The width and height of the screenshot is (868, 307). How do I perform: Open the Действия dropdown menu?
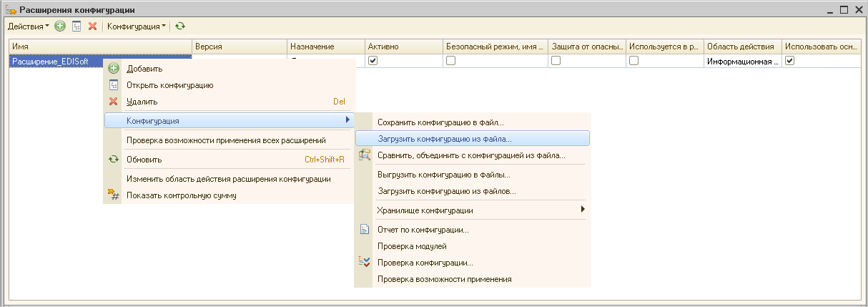[29, 26]
